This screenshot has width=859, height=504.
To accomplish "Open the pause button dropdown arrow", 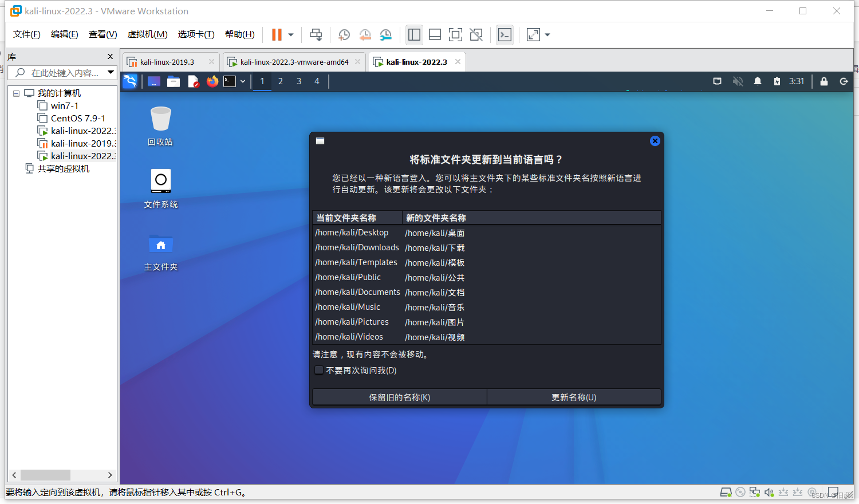I will tap(291, 35).
